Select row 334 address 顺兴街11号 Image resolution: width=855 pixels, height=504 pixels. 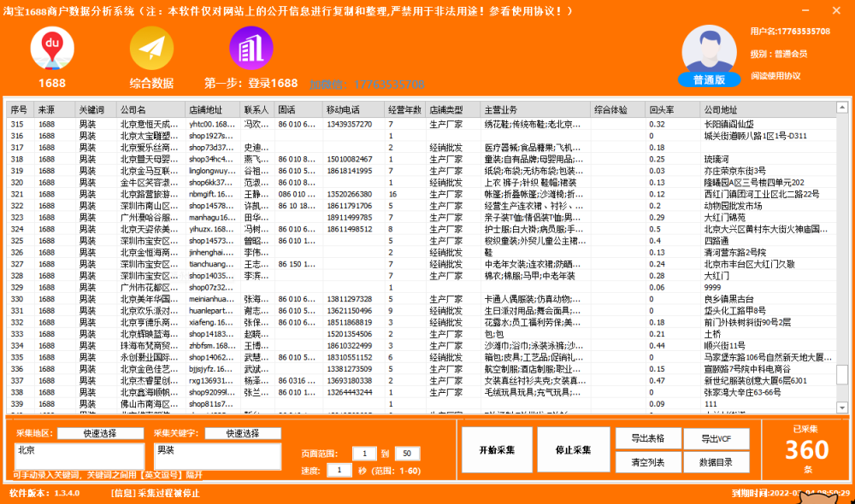pyautogui.click(x=724, y=345)
